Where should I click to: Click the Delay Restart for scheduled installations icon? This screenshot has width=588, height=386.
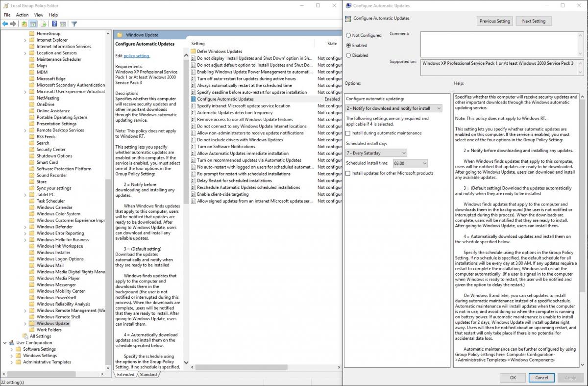(x=193, y=180)
